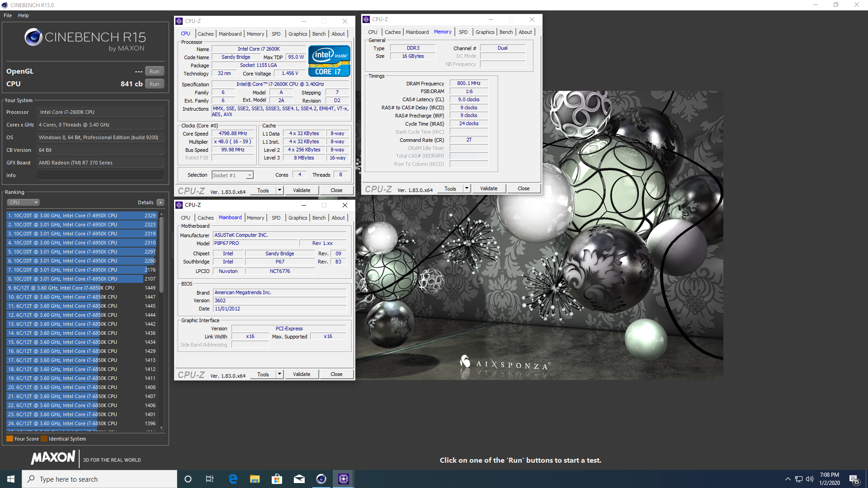This screenshot has height=488, width=868.
Task: Click the Info input field
Action: tap(100, 175)
